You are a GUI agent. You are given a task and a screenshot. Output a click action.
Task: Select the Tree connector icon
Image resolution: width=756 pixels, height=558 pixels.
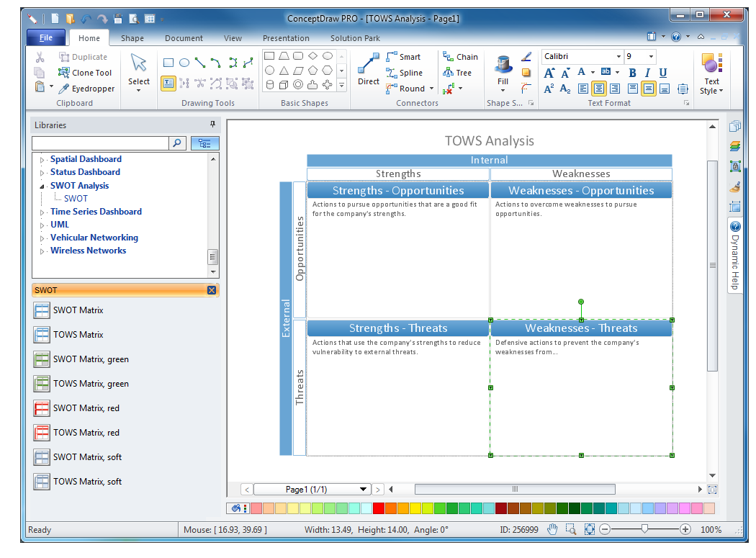click(449, 73)
